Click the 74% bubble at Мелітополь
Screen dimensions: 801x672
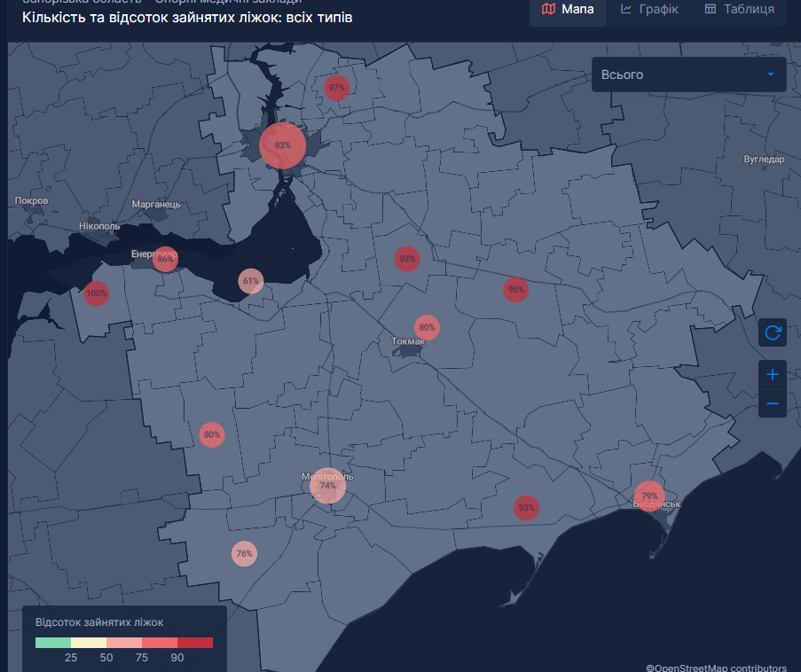coord(327,486)
